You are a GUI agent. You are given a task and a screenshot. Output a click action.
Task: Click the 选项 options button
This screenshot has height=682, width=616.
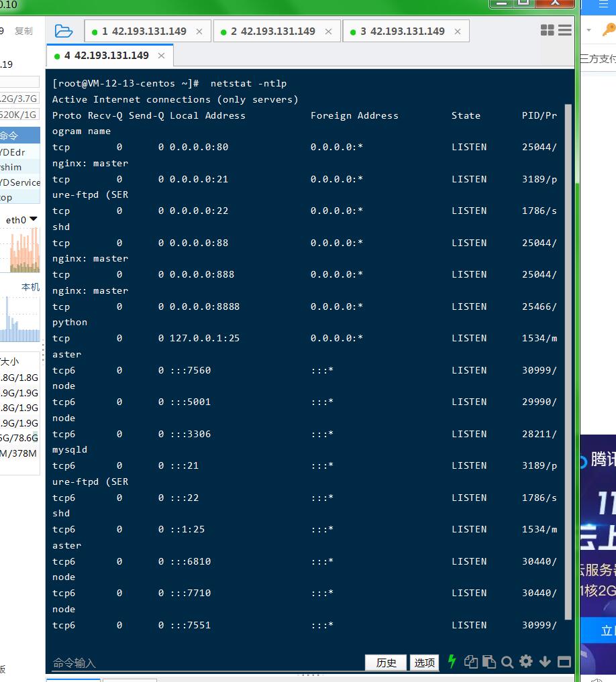click(x=424, y=663)
